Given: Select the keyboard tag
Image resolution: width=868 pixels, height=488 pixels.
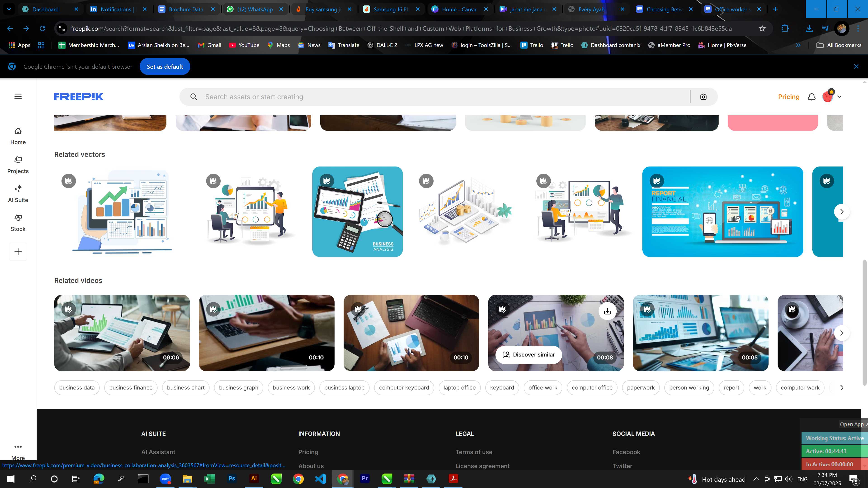Looking at the screenshot, I should point(502,388).
